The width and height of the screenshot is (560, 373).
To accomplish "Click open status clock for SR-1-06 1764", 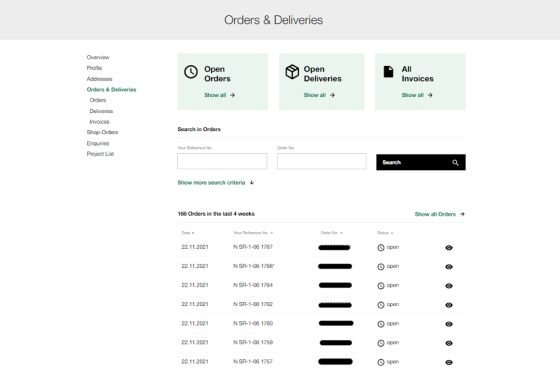I will 381,286.
